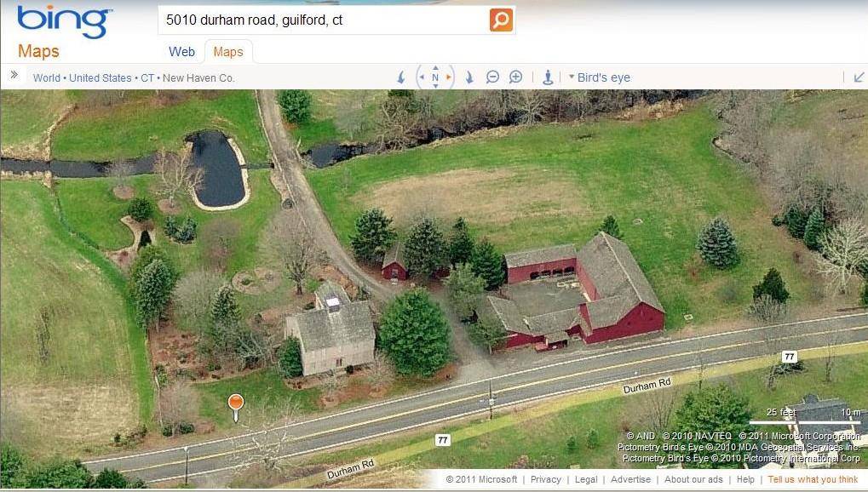Open the Tell us what you think link

813,479
